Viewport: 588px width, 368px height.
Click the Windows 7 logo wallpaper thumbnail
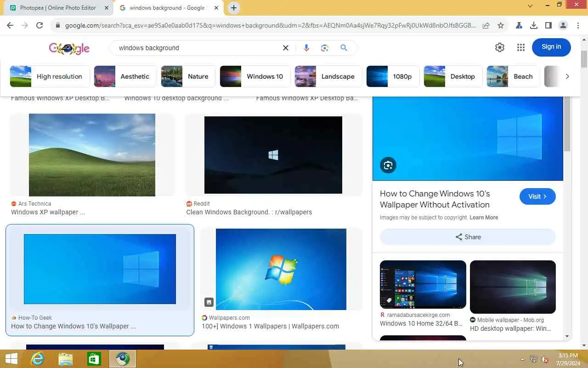coord(281,269)
